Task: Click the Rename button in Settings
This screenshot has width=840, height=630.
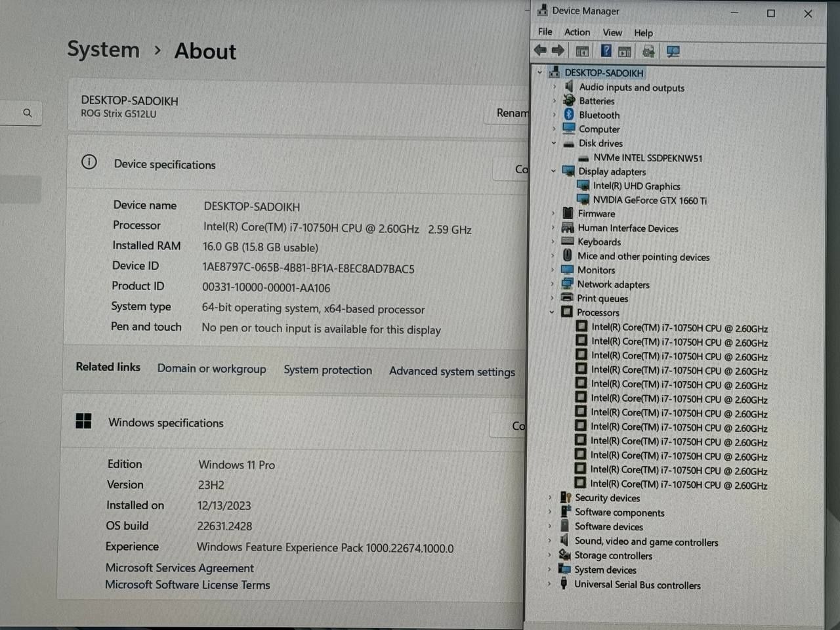Action: [x=508, y=113]
